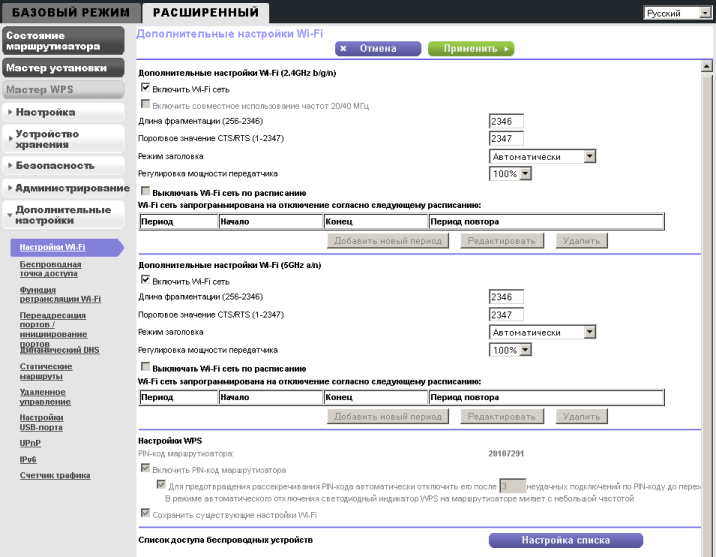Expand the Настройка section
716x557 pixels.
pyautogui.click(x=63, y=112)
